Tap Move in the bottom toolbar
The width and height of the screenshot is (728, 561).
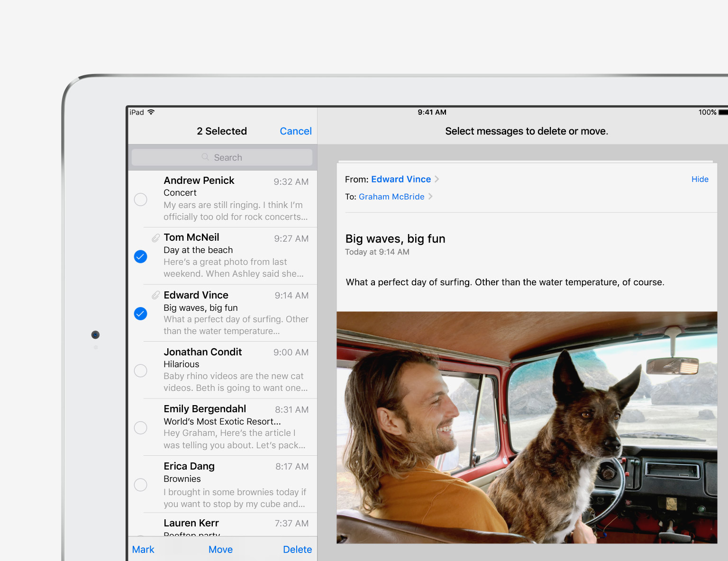pyautogui.click(x=220, y=550)
